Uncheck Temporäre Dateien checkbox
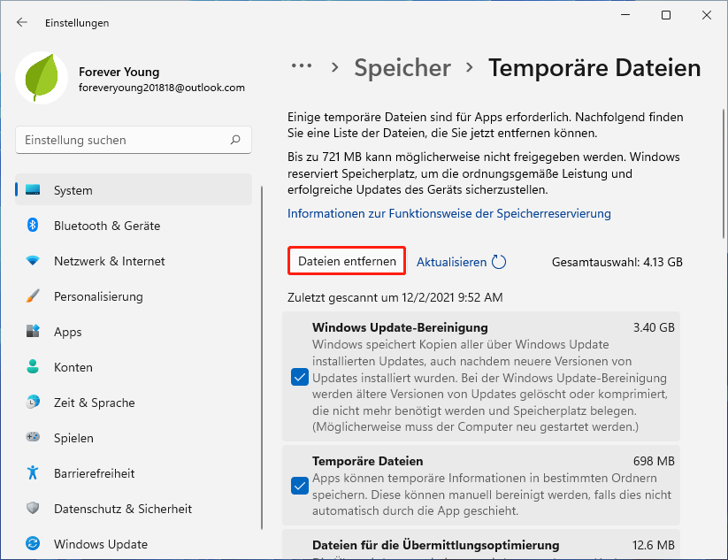 click(300, 486)
